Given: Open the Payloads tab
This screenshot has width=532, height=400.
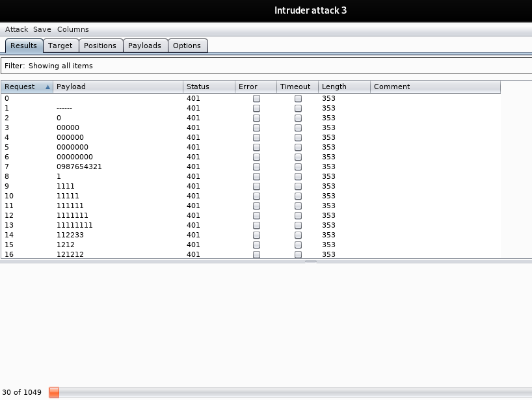Looking at the screenshot, I should (144, 46).
